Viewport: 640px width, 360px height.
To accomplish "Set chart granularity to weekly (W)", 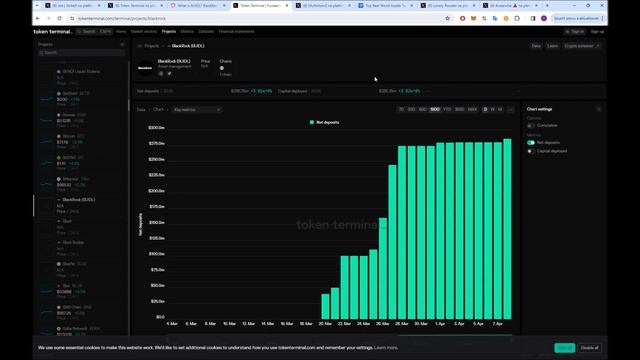I will 493,109.
